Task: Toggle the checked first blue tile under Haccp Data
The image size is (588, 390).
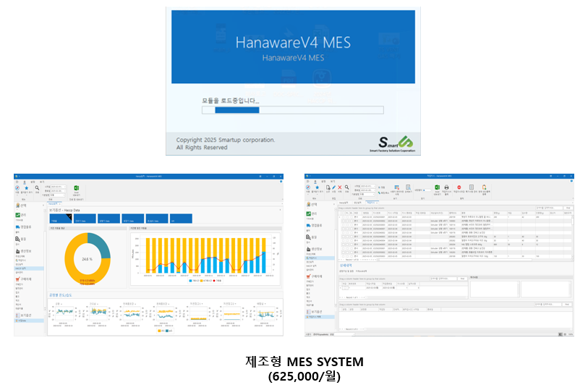Action: (60, 219)
